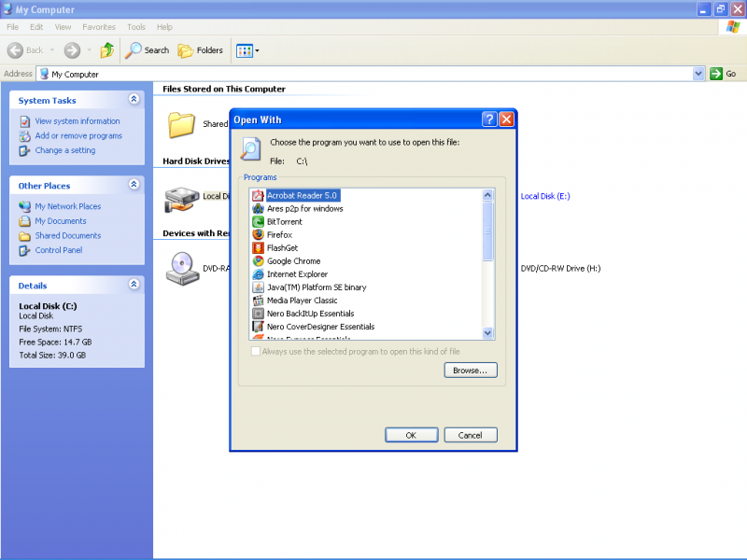The image size is (747, 560).
Task: Select 'Nero CoverDesigner Essentials' entry text
Action: 320,327
